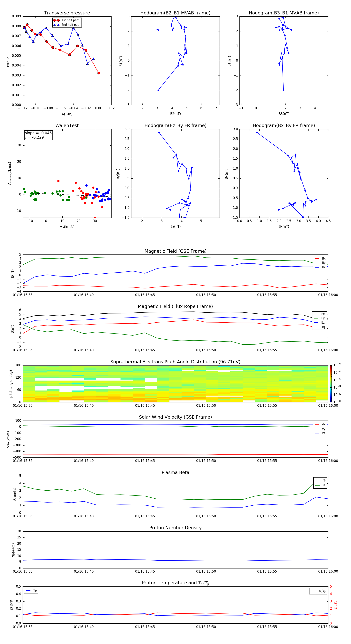Select the |B| entry in the Flux Rope legend
Image resolution: width=351 pixels, height=644 pixels.
pyautogui.click(x=320, y=327)
